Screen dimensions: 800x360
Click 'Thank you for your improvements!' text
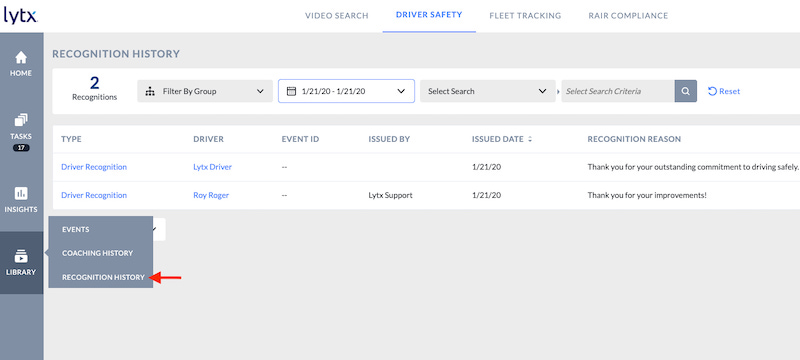[647, 195]
